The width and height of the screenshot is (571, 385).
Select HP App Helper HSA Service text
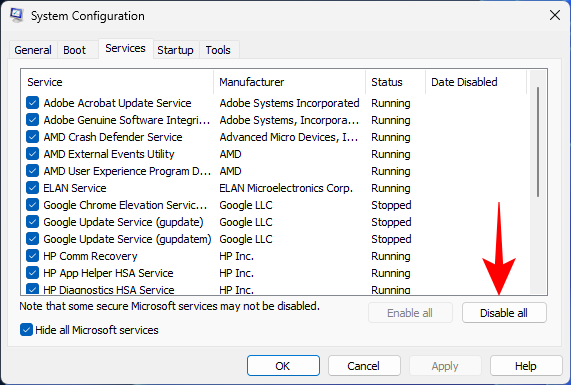108,273
